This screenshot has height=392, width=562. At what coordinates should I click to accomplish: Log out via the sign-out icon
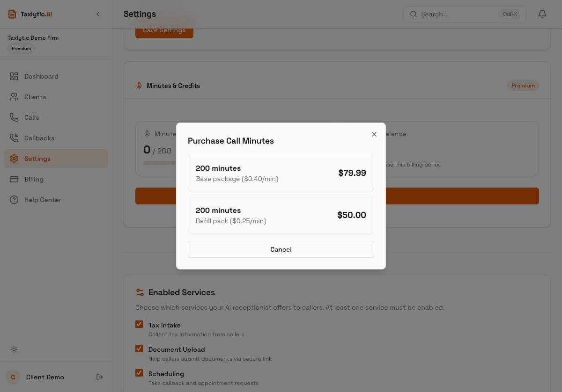pyautogui.click(x=99, y=377)
